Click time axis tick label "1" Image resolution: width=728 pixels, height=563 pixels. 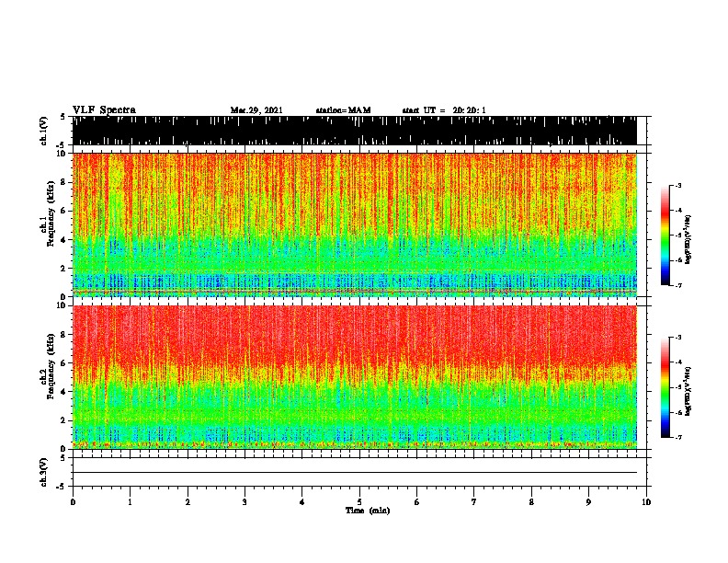(131, 502)
